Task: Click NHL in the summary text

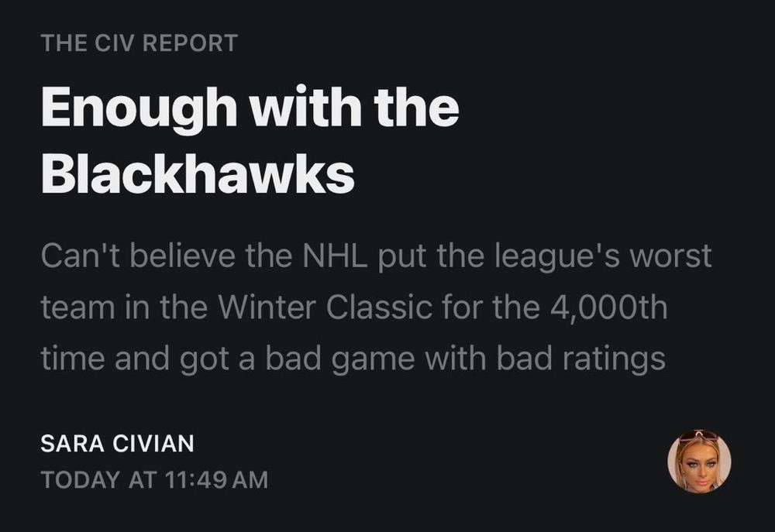Action: tap(335, 256)
